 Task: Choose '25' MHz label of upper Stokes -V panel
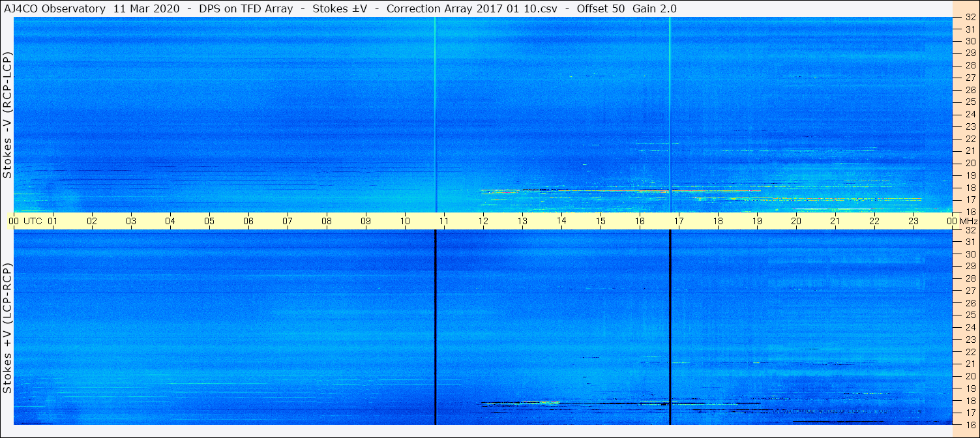[x=970, y=102]
